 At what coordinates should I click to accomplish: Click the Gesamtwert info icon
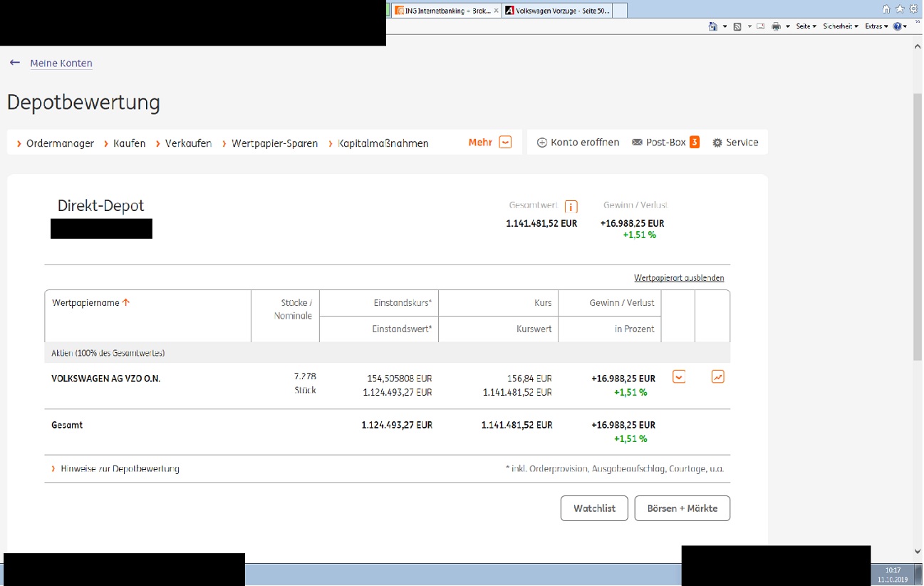pyautogui.click(x=571, y=207)
